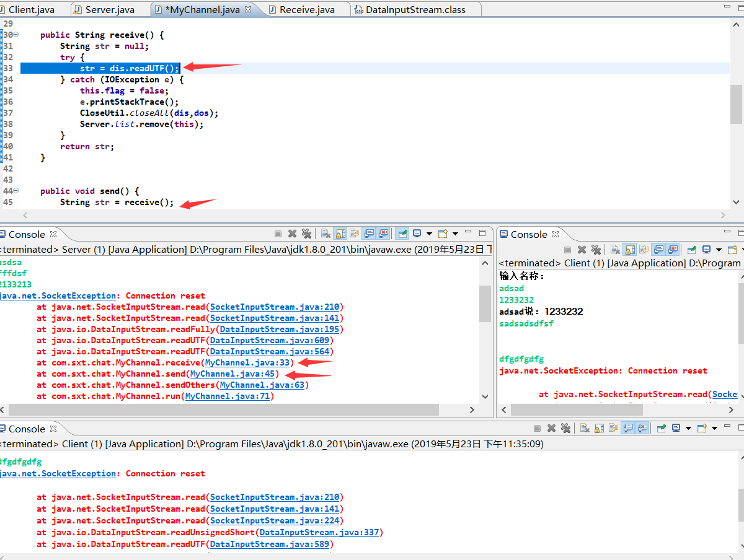The image size is (744, 560).
Task: Open the DataInputStream.class tab
Action: click(x=415, y=9)
